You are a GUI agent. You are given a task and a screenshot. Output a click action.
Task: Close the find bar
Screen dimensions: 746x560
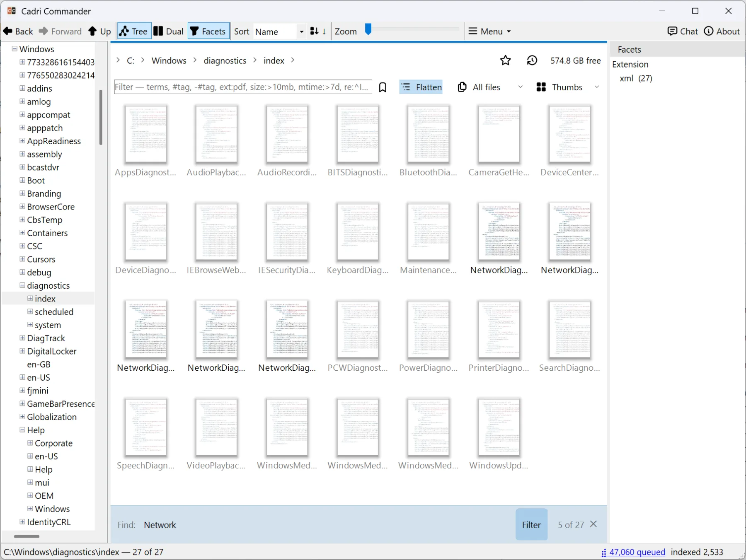593,524
